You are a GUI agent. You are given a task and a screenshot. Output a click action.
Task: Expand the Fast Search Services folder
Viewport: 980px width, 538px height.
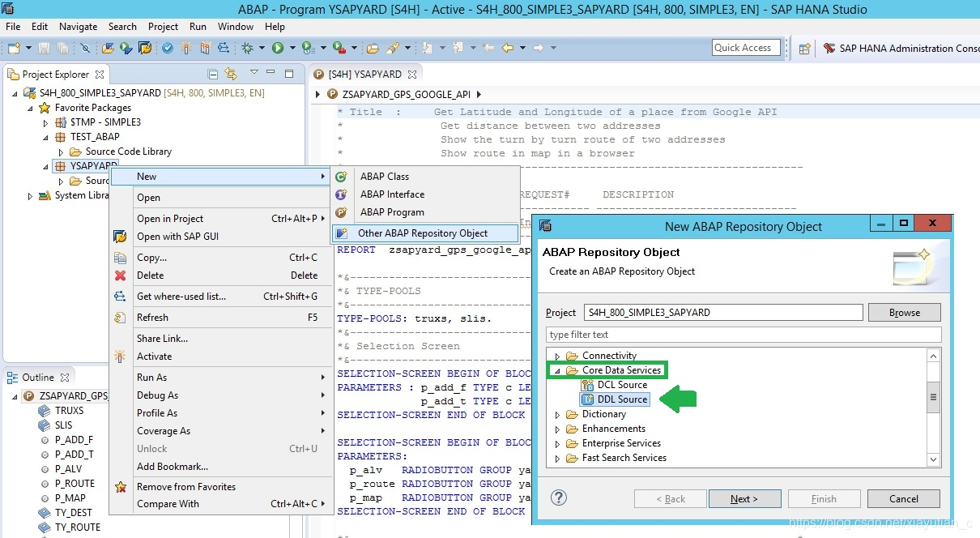(x=557, y=458)
